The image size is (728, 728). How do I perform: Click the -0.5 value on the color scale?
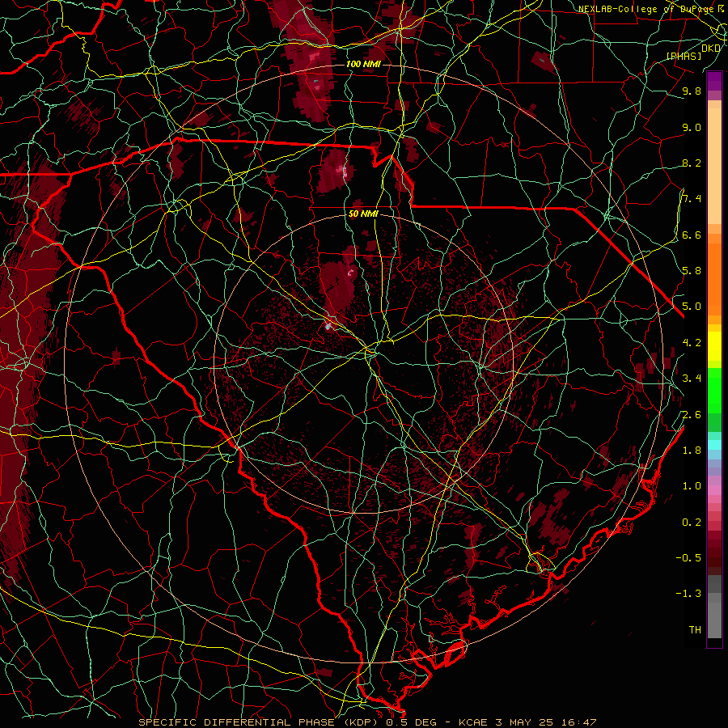(688, 558)
